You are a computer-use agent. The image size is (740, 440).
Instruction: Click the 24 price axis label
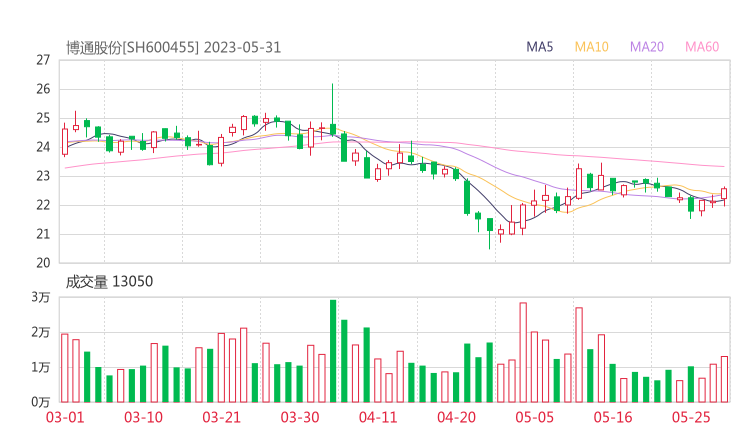43,147
